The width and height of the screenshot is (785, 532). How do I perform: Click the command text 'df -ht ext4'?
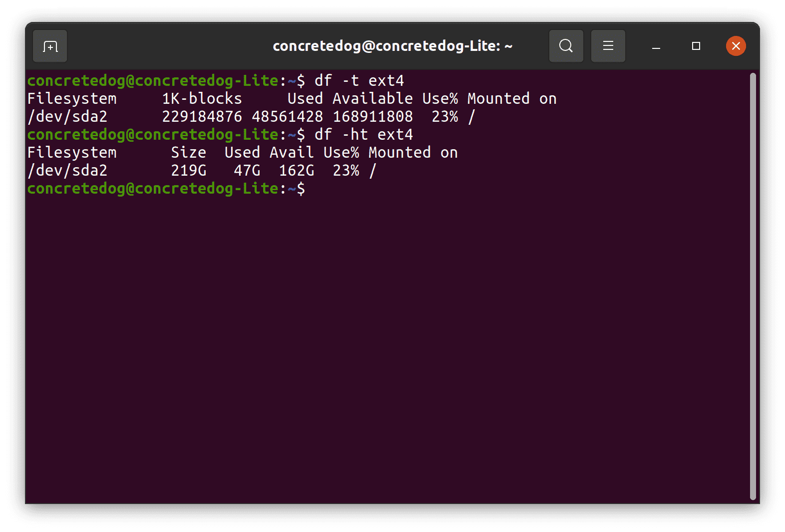364,134
